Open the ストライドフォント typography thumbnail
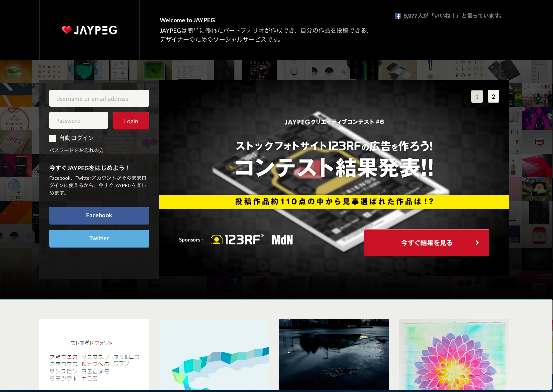Image resolution: width=553 pixels, height=392 pixels. 94,355
